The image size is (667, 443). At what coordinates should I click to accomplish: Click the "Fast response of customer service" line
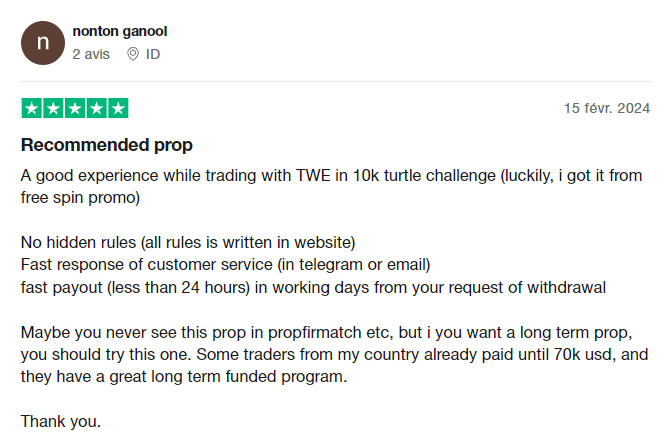(225, 264)
